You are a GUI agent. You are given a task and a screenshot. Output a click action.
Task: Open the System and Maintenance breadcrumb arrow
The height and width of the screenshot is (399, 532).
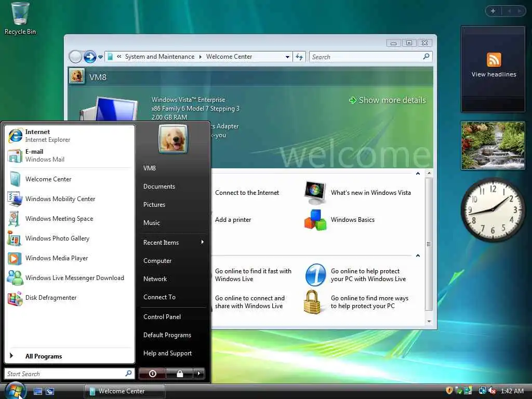pyautogui.click(x=200, y=57)
